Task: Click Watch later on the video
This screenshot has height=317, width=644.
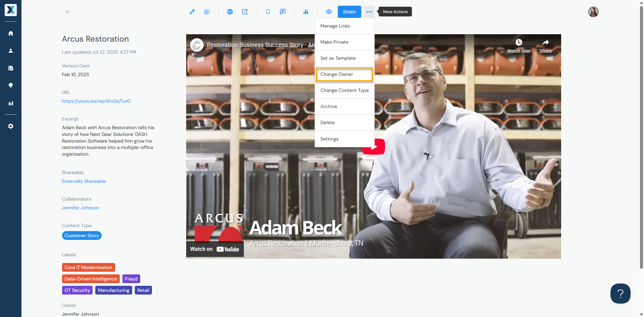Action: [x=519, y=46]
